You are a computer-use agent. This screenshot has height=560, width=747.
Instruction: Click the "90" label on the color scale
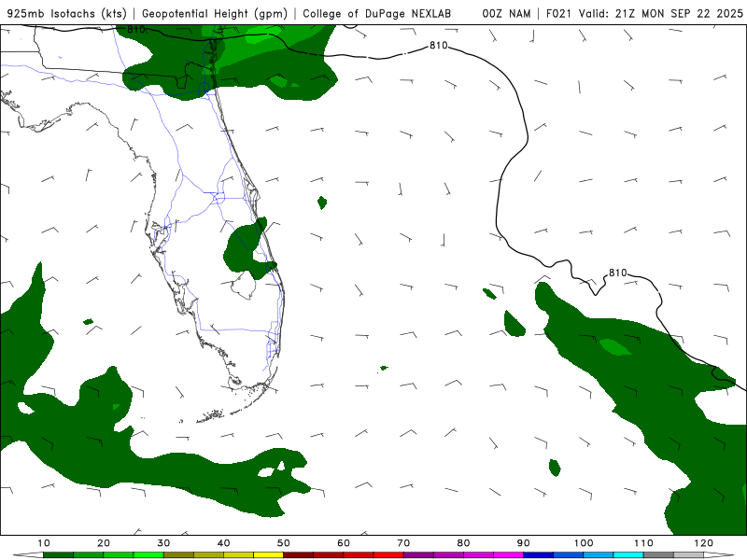[524, 543]
